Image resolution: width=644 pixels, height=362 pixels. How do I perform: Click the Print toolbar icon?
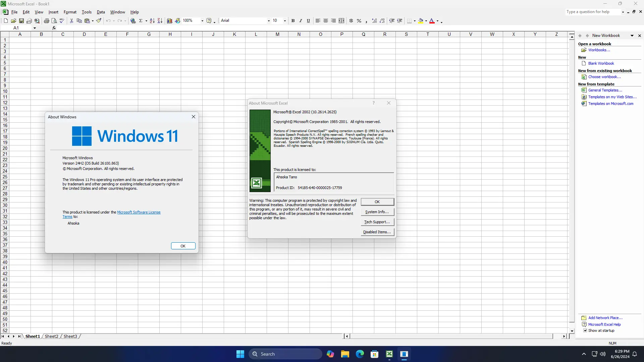tap(47, 21)
